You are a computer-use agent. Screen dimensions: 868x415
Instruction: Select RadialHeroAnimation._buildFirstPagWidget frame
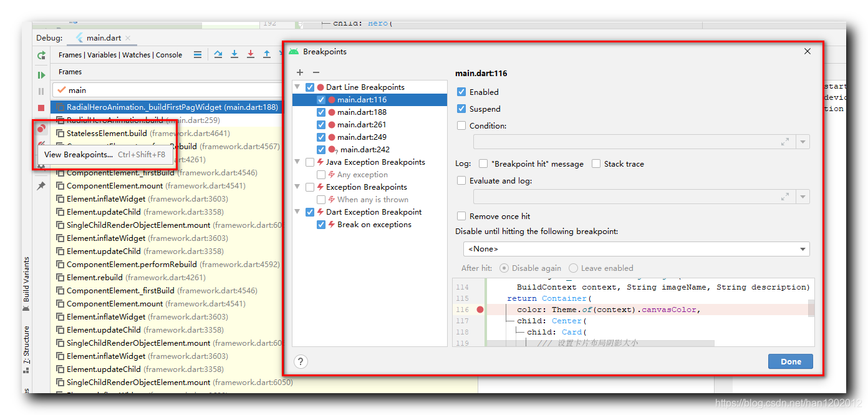[x=167, y=107]
